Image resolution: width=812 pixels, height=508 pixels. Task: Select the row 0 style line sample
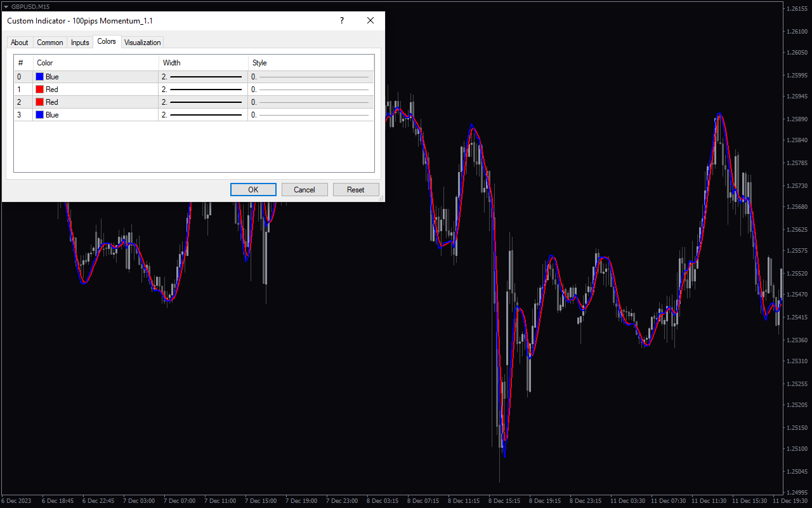click(314, 77)
